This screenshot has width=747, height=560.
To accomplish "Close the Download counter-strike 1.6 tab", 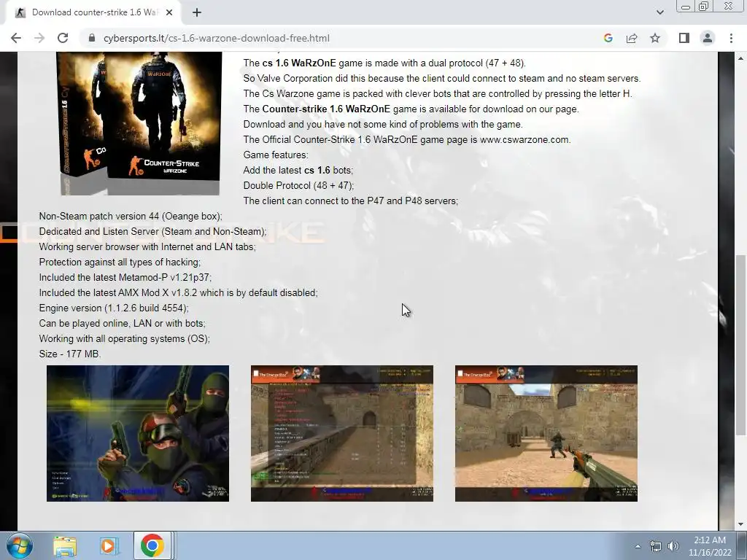I will tap(169, 12).
